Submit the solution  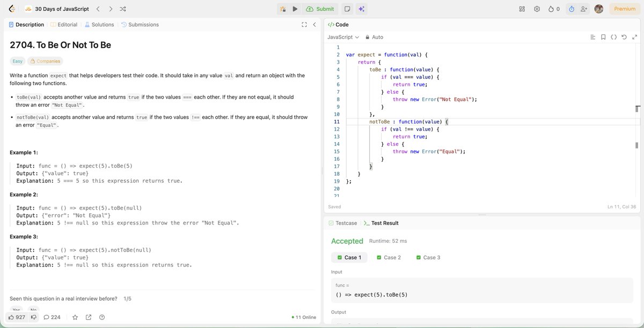click(x=320, y=9)
